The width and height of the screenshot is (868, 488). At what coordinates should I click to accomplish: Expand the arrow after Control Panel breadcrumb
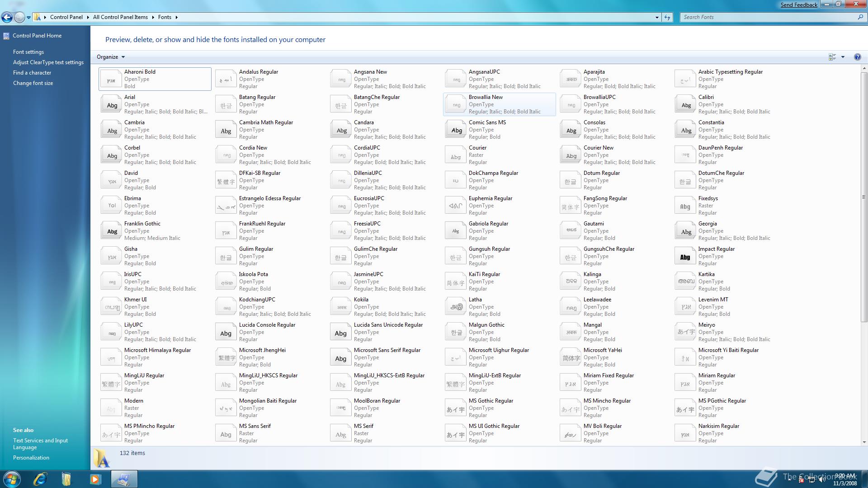88,17
